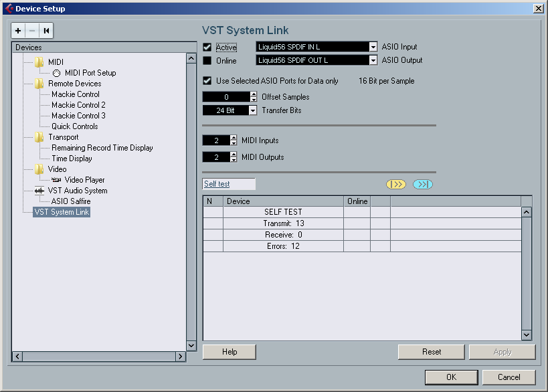Click the reset-to-start arrow icon button

(46, 31)
